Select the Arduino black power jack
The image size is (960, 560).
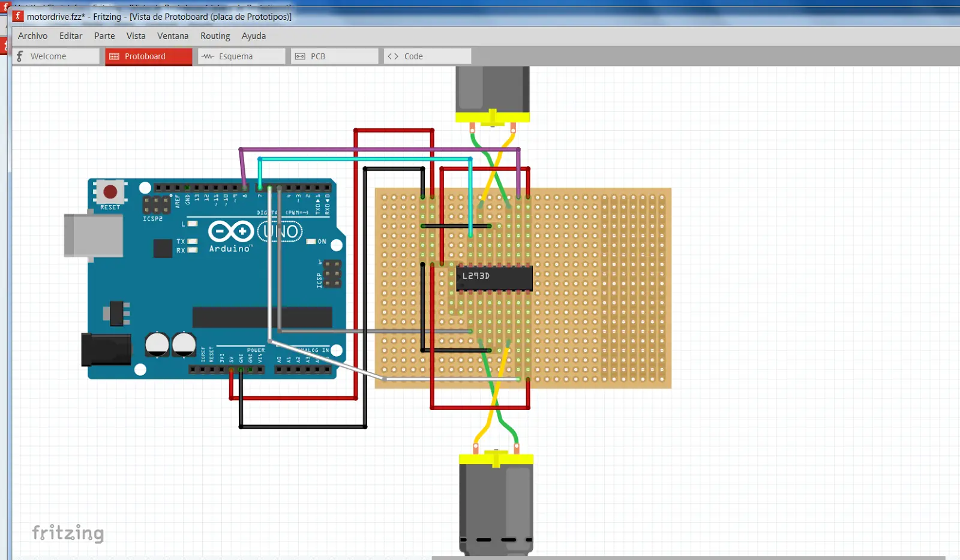pos(106,350)
